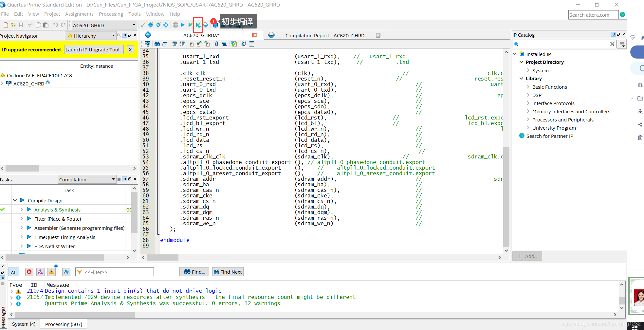Click the Start Compilation play icon
Screen dimensions: 644x330
(183, 25)
